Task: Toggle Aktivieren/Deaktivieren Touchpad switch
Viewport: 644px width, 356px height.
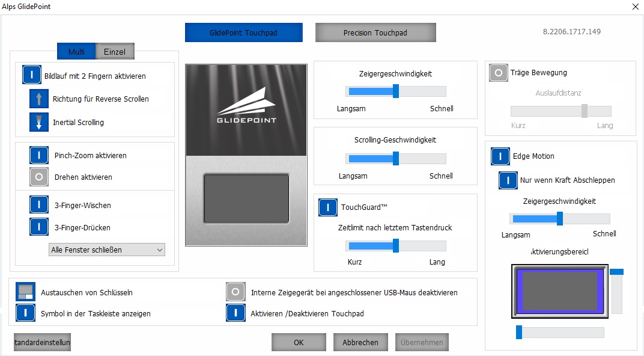Action: pyautogui.click(x=235, y=313)
